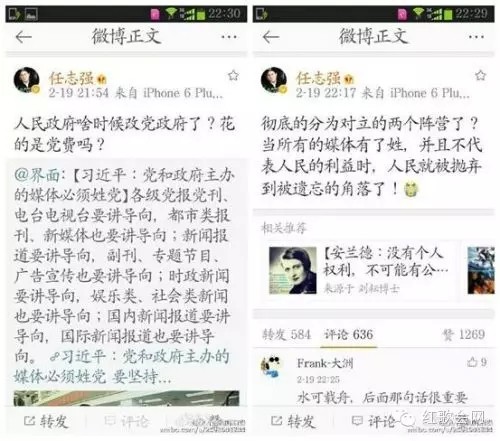This screenshot has height=441, width=500.
Task: Open three-dot more menu in right screenshot
Action: pyautogui.click(x=476, y=37)
